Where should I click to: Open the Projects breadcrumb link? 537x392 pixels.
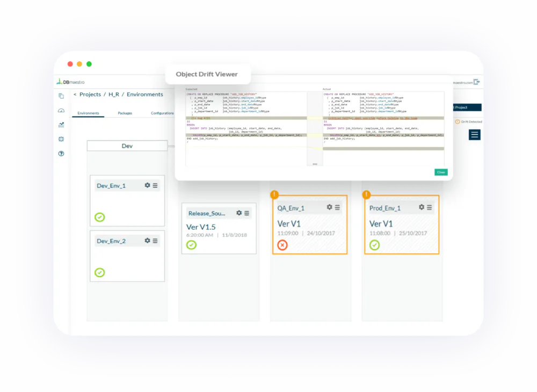pyautogui.click(x=90, y=94)
